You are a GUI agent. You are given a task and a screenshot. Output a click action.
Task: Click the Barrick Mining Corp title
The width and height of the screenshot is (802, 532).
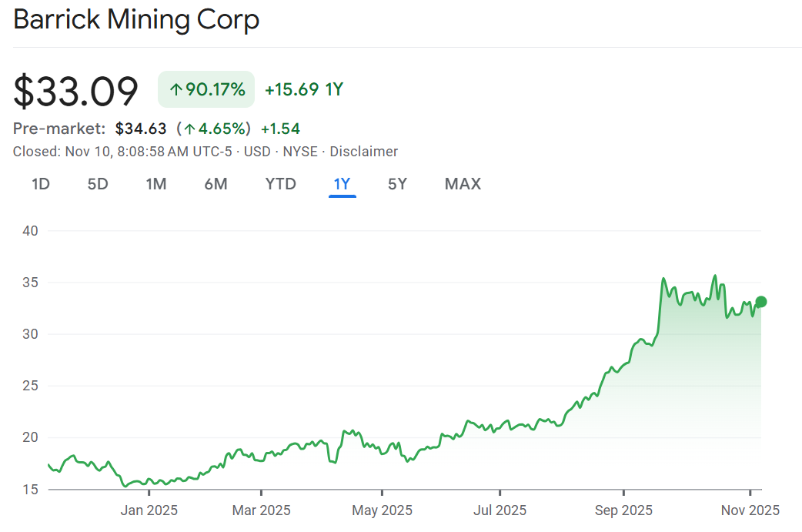coord(137,20)
